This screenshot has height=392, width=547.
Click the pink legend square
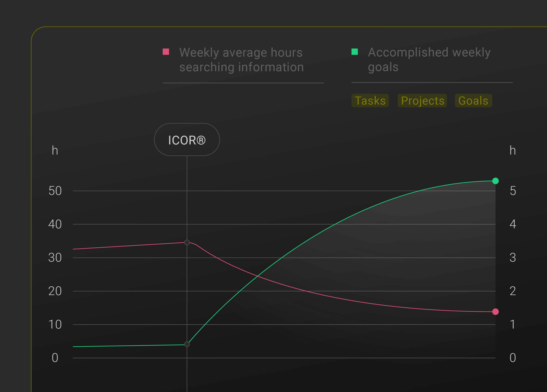point(166,52)
